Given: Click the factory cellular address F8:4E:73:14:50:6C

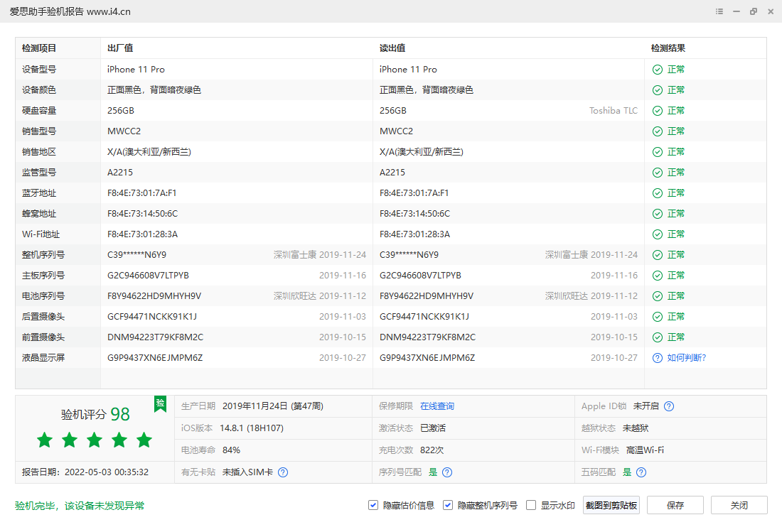Looking at the screenshot, I should pos(143,214).
